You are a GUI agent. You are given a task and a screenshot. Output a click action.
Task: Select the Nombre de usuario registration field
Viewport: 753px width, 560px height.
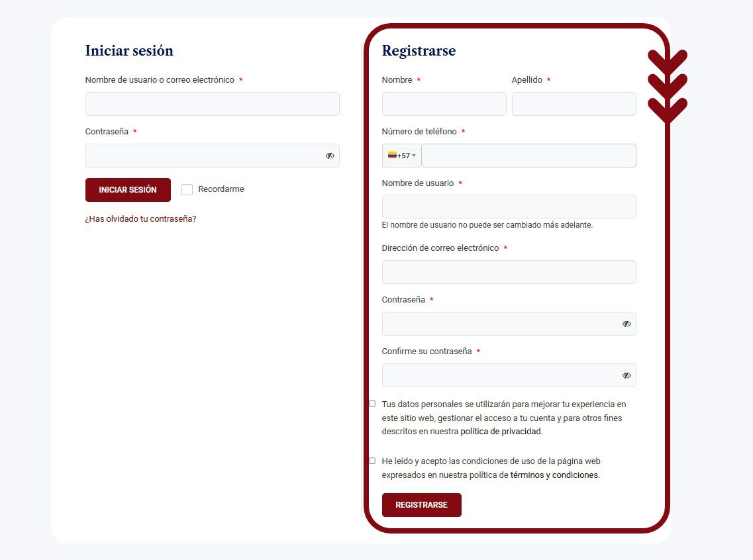point(509,207)
